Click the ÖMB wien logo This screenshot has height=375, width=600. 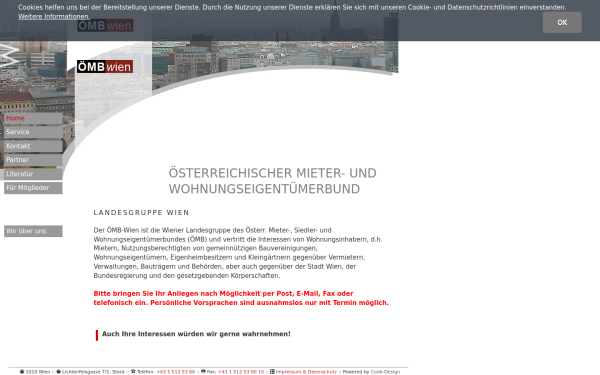[105, 67]
